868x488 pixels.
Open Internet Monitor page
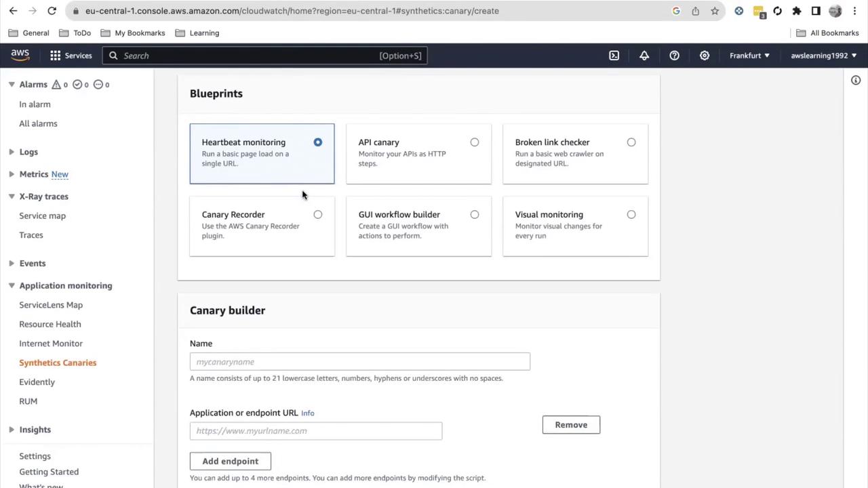pos(51,344)
